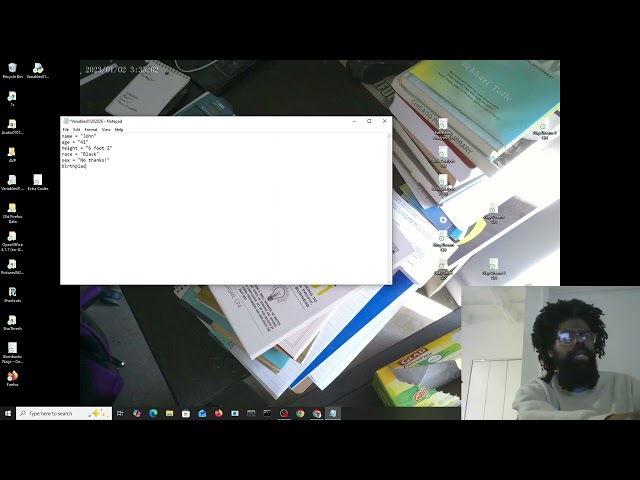Open Notepad's File menu

click(x=66, y=129)
